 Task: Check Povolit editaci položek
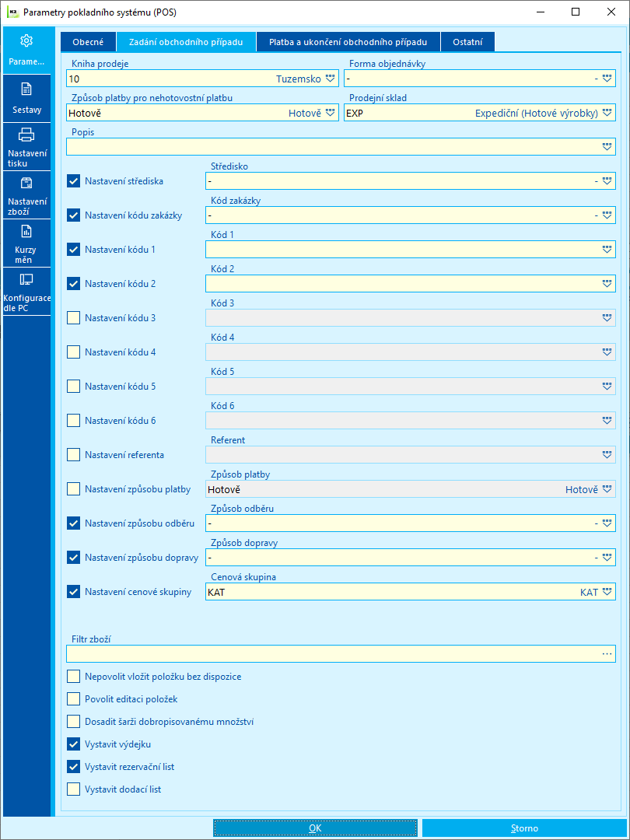(73, 699)
